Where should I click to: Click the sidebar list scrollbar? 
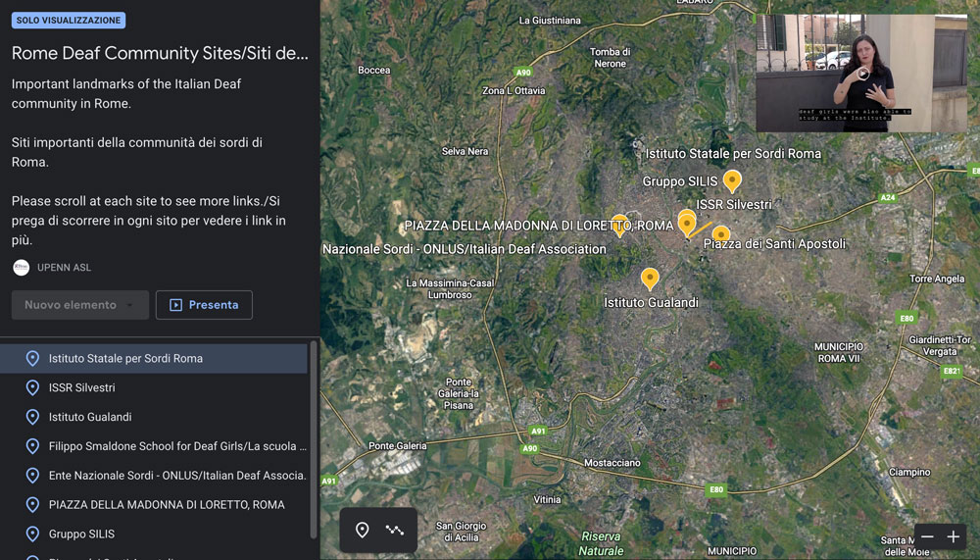pyautogui.click(x=314, y=440)
